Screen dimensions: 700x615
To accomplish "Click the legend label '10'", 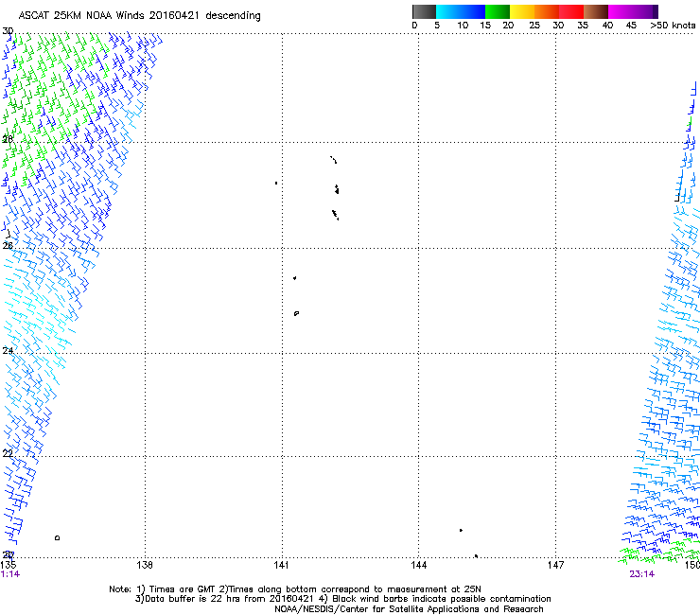I will [x=463, y=26].
